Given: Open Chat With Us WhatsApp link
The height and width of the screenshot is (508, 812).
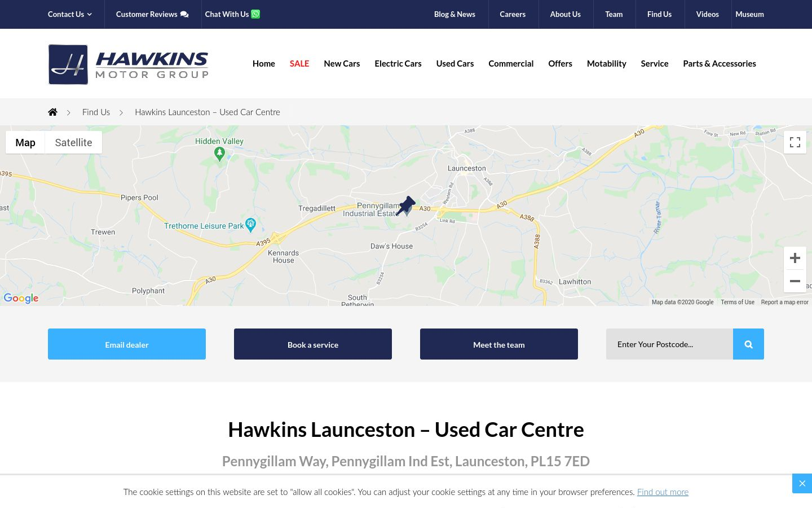Looking at the screenshot, I should point(232,14).
